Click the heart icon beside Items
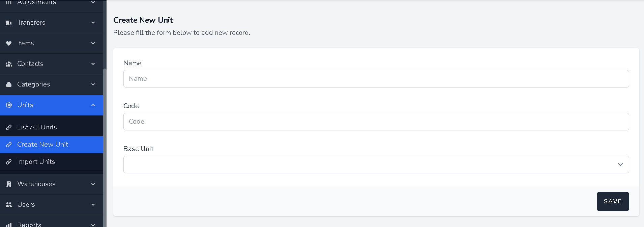This screenshot has height=227, width=644. (9, 43)
